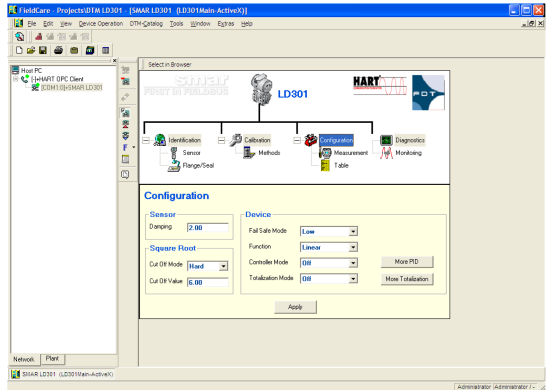
Task: Click the Print icon in toolbar
Action: tap(58, 51)
